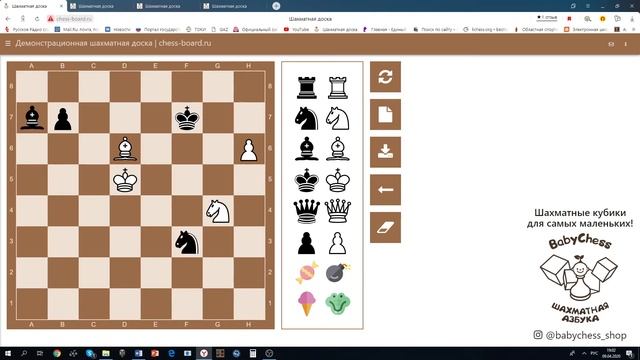Open the Windows Start menu
The width and height of the screenshot is (640, 360).
8,353
